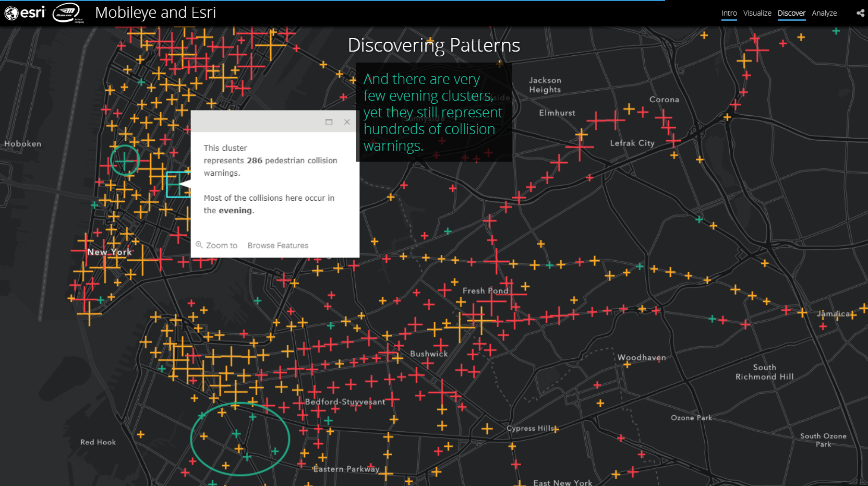
Task: Switch to the Visualize tab
Action: (757, 13)
